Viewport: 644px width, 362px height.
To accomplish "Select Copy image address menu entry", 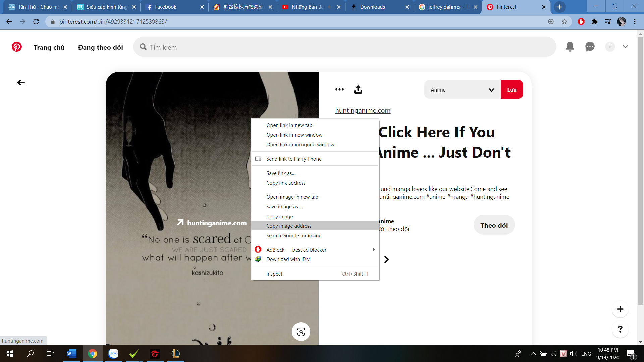I will point(289,226).
